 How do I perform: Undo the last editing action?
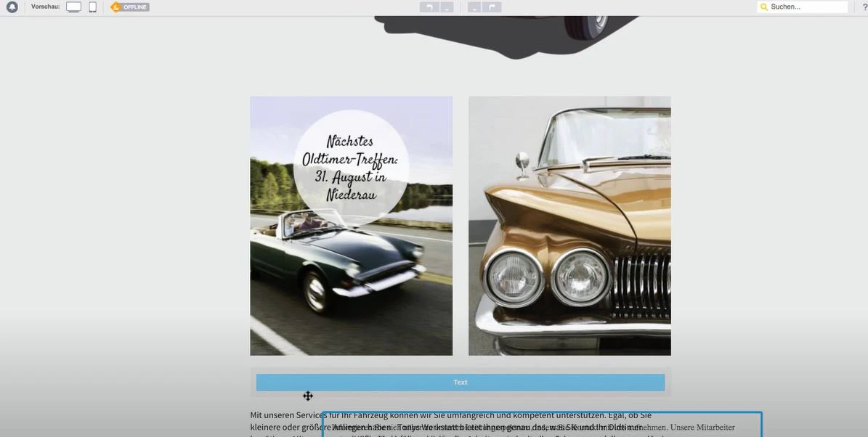(x=428, y=6)
